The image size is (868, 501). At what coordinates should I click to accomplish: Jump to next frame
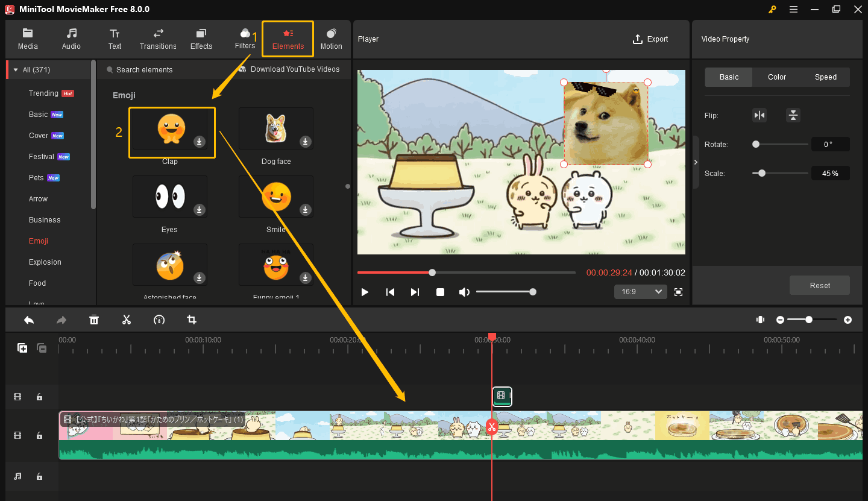pos(415,292)
